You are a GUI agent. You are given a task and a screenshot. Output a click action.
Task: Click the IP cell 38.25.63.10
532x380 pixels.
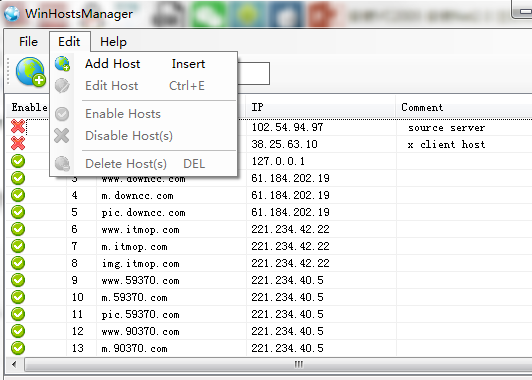click(x=284, y=144)
